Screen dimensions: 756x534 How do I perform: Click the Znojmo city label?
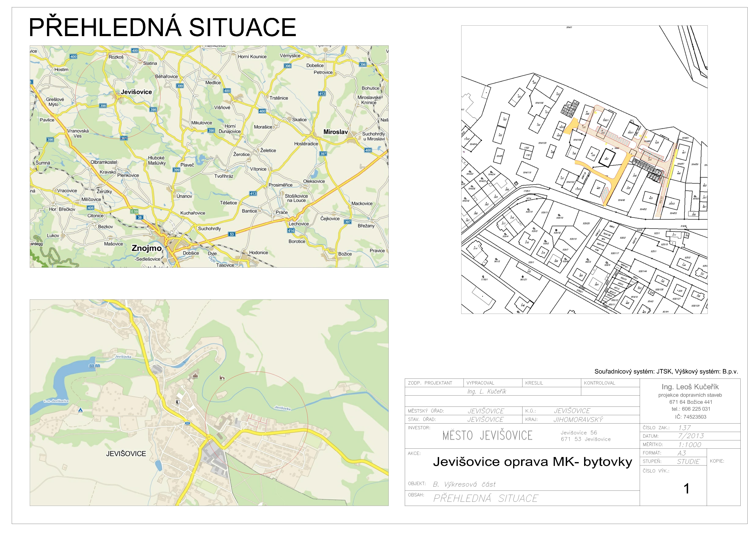pyautogui.click(x=147, y=248)
